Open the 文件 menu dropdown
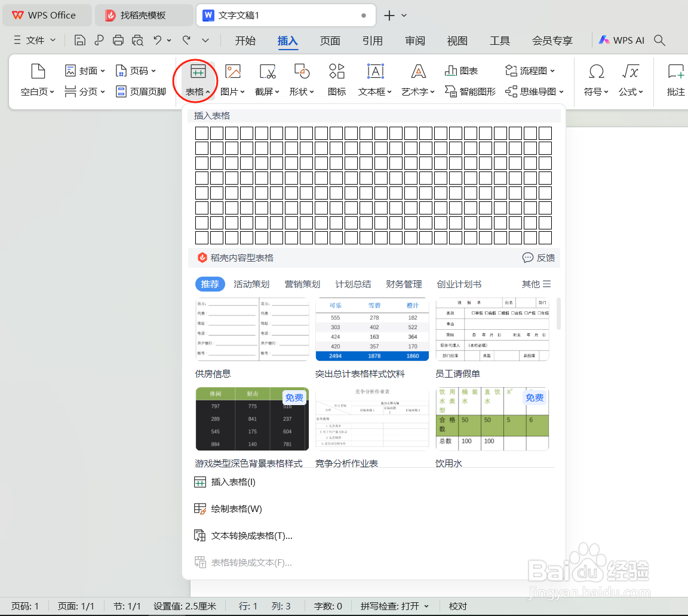This screenshot has width=688, height=616. pyautogui.click(x=35, y=41)
